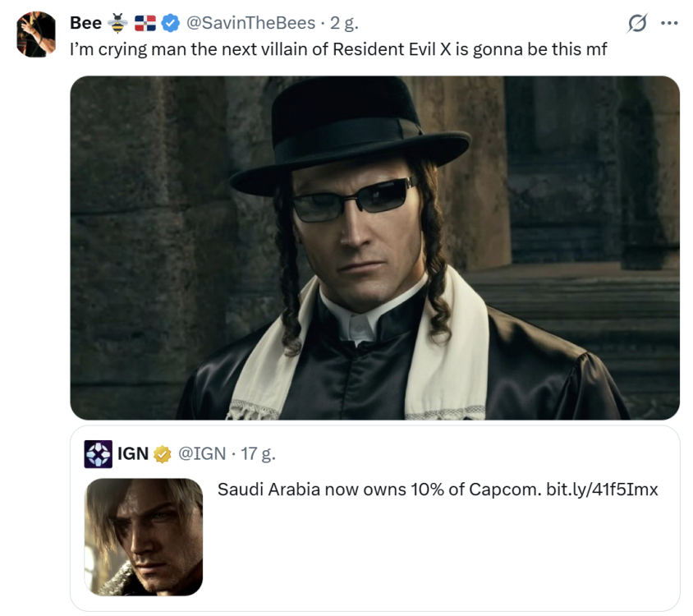Click the IGN logo avatar
The height and width of the screenshot is (616, 693).
coord(99,453)
